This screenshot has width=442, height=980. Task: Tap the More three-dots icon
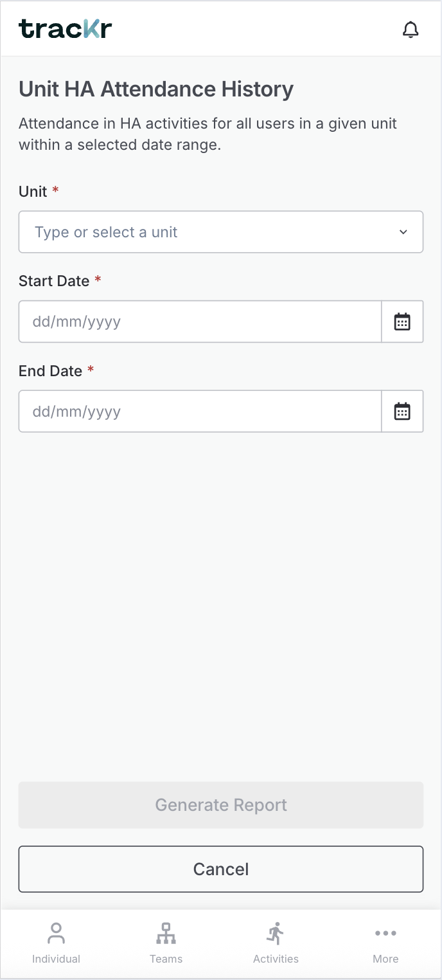[x=385, y=933]
